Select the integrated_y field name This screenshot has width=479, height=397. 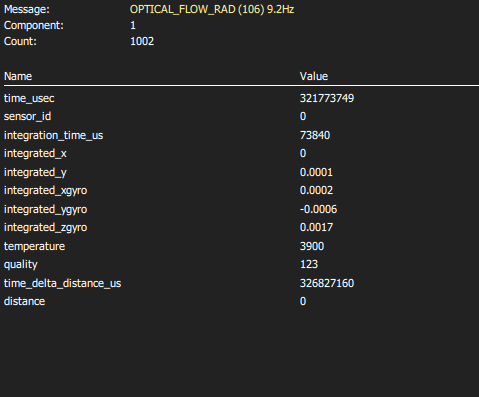[35, 172]
